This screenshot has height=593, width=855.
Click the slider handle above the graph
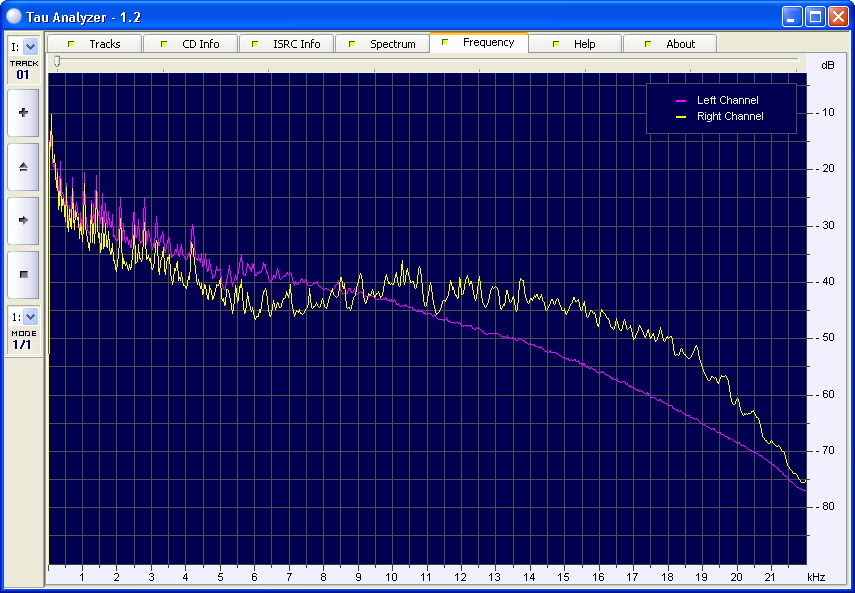coord(57,62)
